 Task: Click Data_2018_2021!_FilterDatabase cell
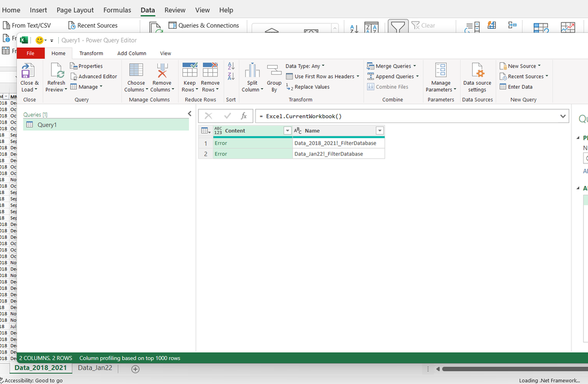[x=338, y=143]
